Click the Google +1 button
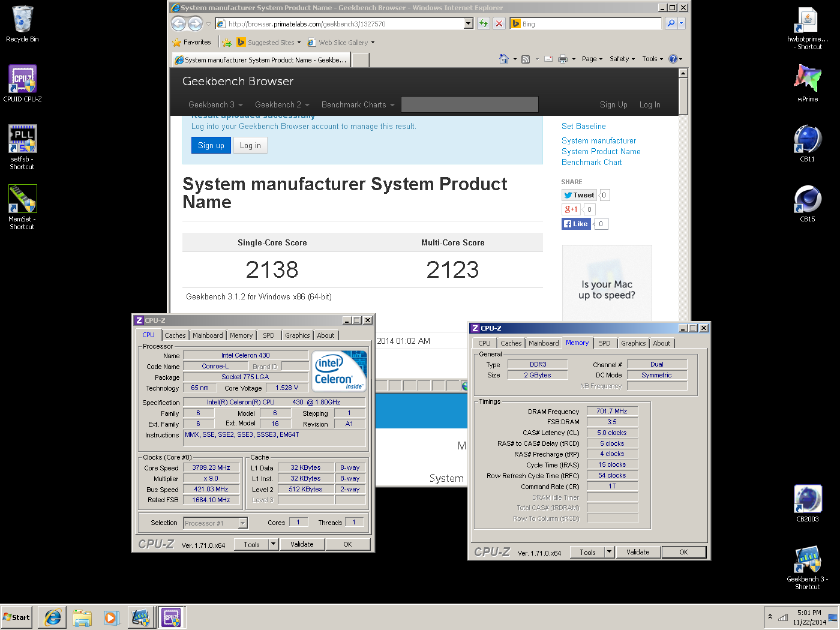 571,209
